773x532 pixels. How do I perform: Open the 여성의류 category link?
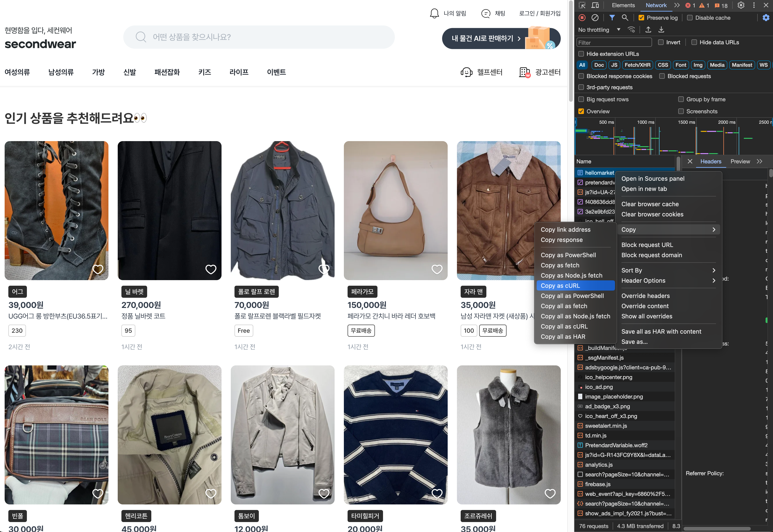pos(17,72)
